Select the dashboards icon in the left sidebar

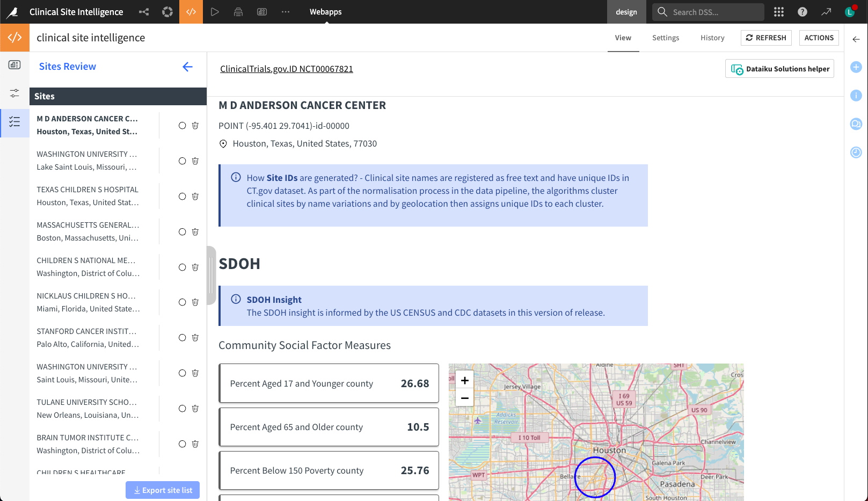coord(14,64)
